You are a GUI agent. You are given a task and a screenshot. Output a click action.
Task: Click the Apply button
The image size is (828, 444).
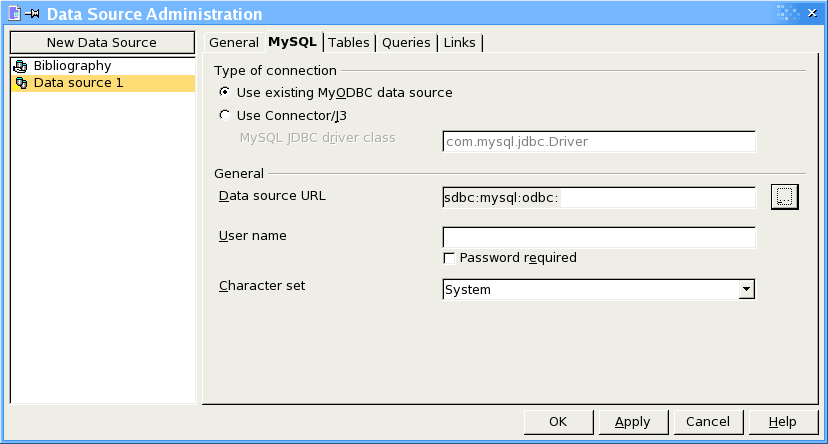[x=633, y=422]
